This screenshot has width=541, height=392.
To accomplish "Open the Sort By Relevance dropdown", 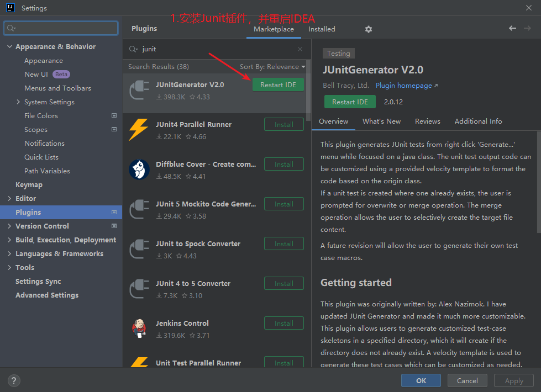I will [272, 67].
